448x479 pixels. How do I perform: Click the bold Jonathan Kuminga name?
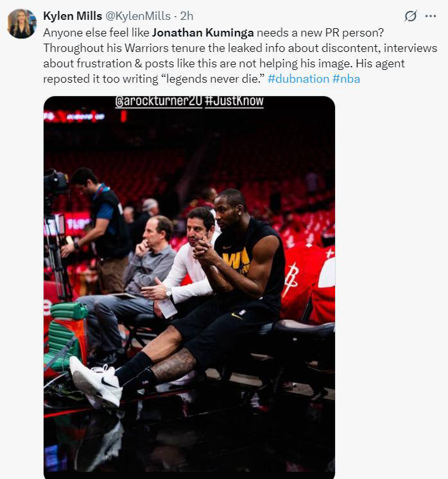click(203, 33)
